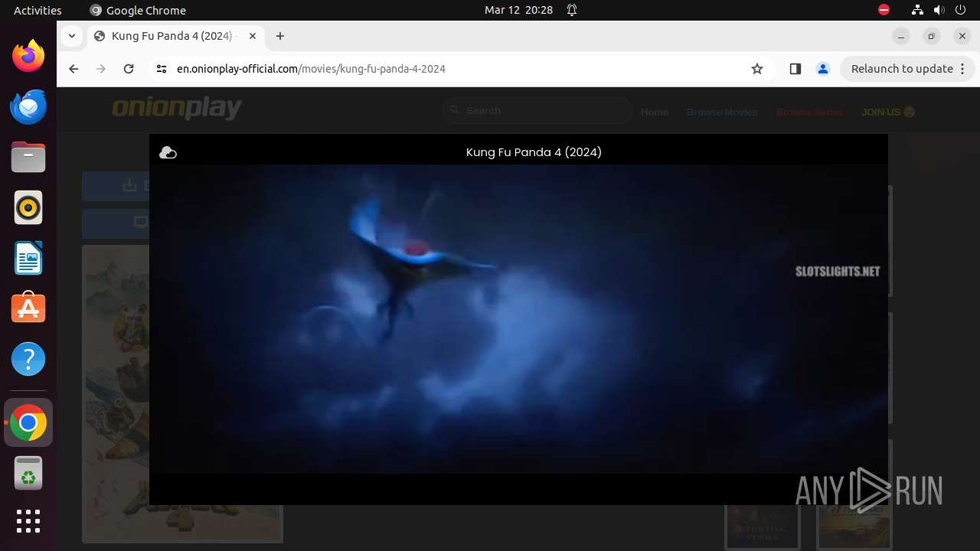This screenshot has width=980, height=551.
Task: Open Rhythmbox music player in dock
Action: pos(28,208)
